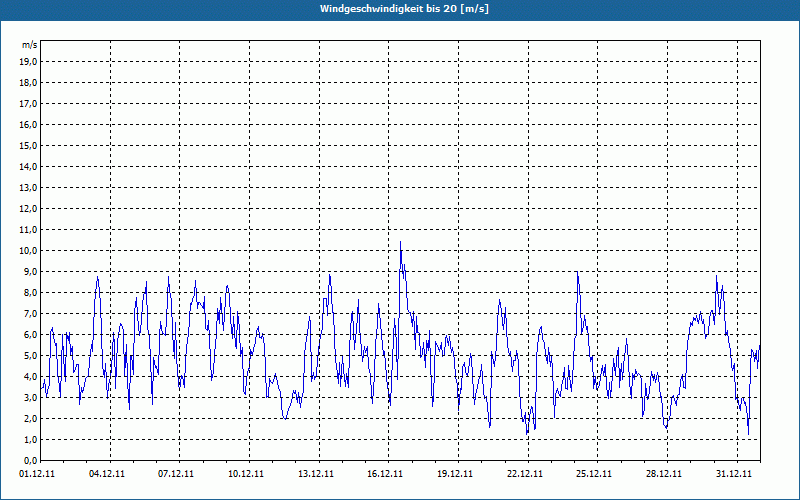Viewport: 800px width, 500px height.
Task: Click the date label 13.12.11
Action: 316,473
